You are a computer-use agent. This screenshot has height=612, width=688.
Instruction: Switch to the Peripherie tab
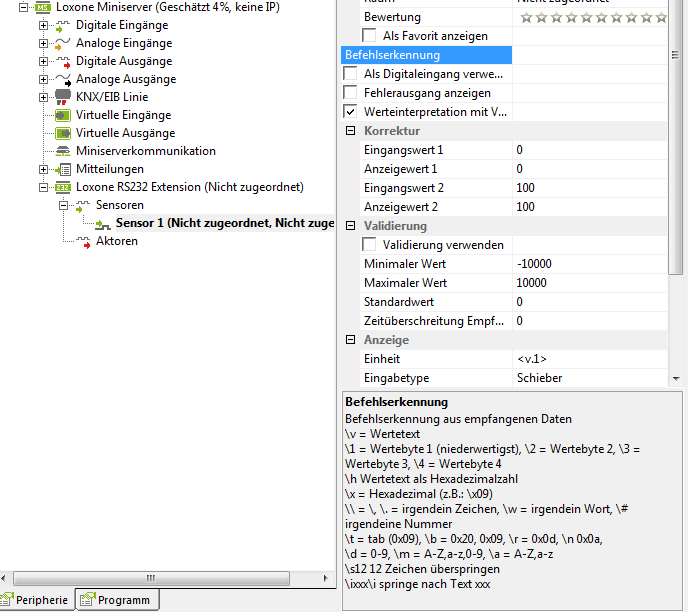(x=37, y=600)
